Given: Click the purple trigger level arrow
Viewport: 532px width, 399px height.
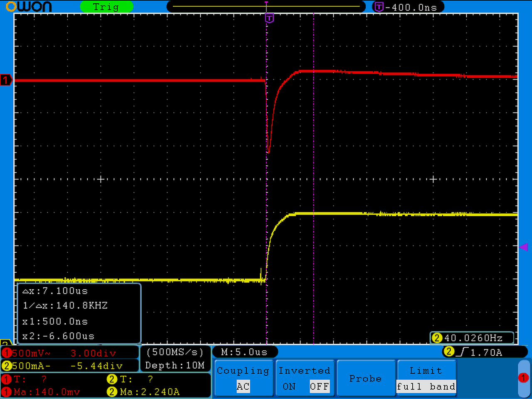Looking at the screenshot, I should pyautogui.click(x=524, y=247).
